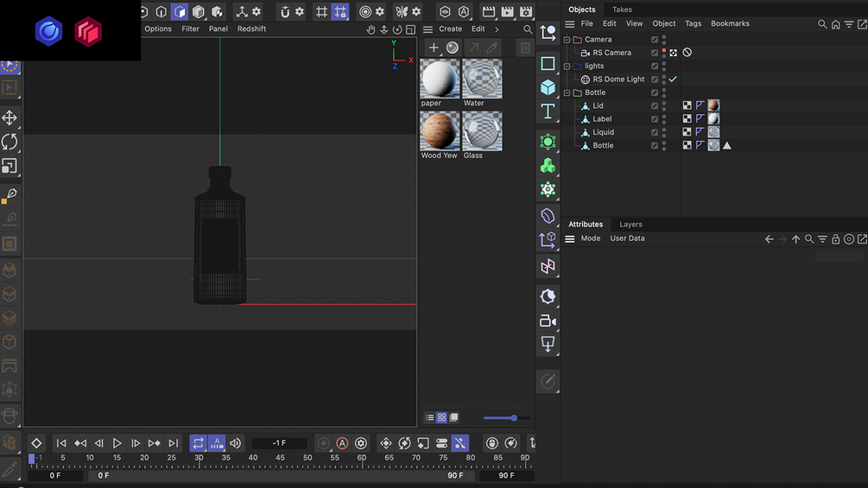Viewport: 868px width, 488px height.
Task: Collapse the Bottle group in Objects tree
Action: click(567, 92)
